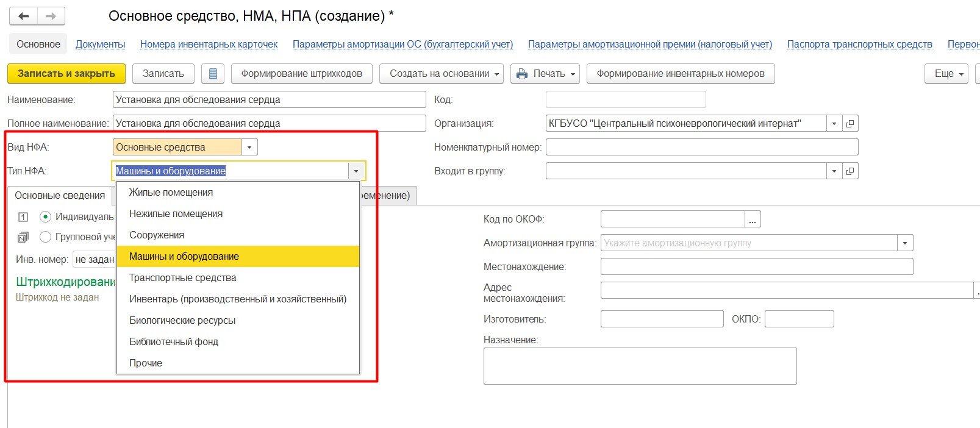The image size is (980, 428).
Task: Open the Печать dropdown menu
Action: (x=545, y=74)
